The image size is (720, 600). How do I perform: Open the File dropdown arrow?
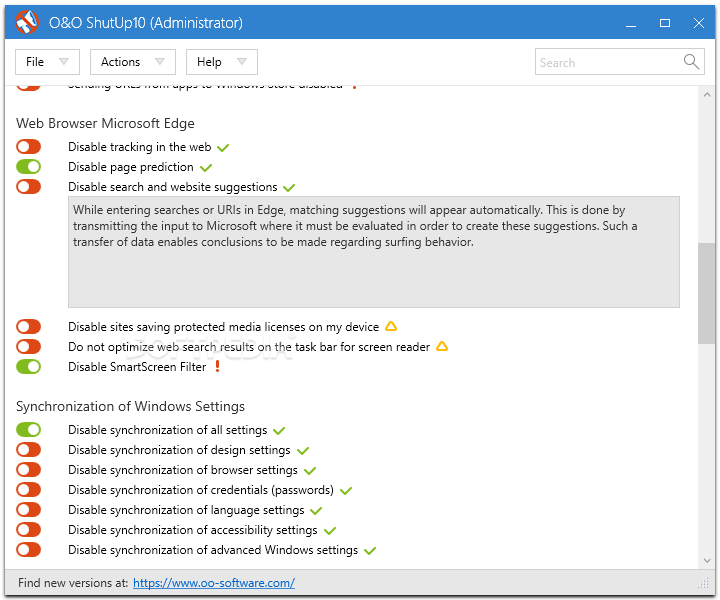(x=64, y=62)
